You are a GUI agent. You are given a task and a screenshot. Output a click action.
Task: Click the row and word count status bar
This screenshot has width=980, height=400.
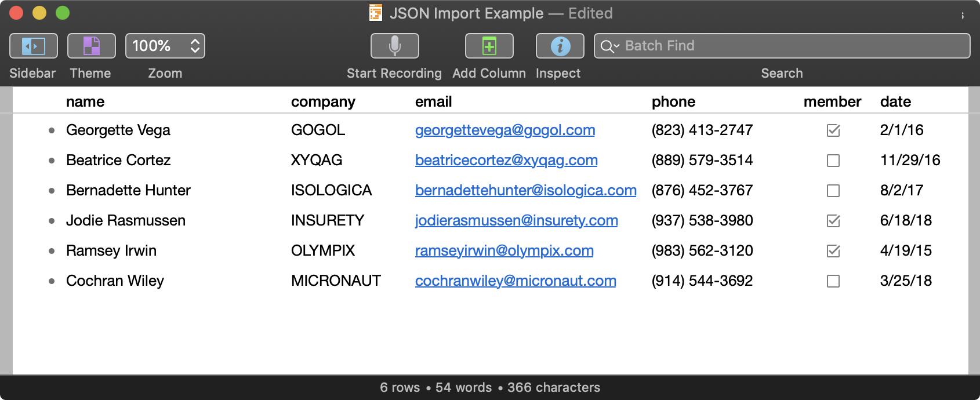point(490,387)
